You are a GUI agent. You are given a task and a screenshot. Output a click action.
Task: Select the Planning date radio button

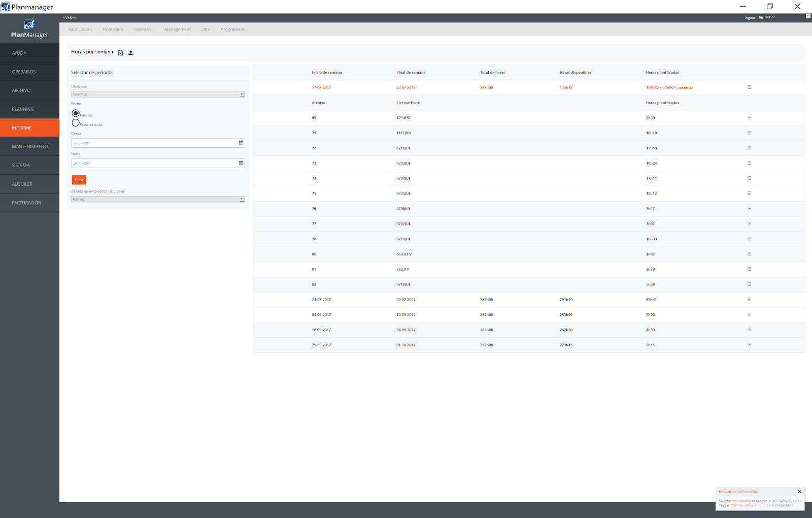pyautogui.click(x=76, y=113)
